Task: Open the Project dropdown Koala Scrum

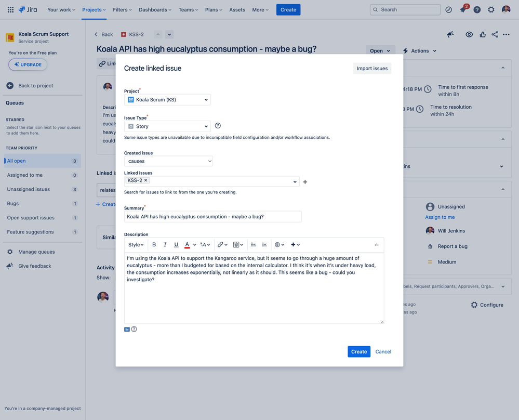Action: [167, 100]
